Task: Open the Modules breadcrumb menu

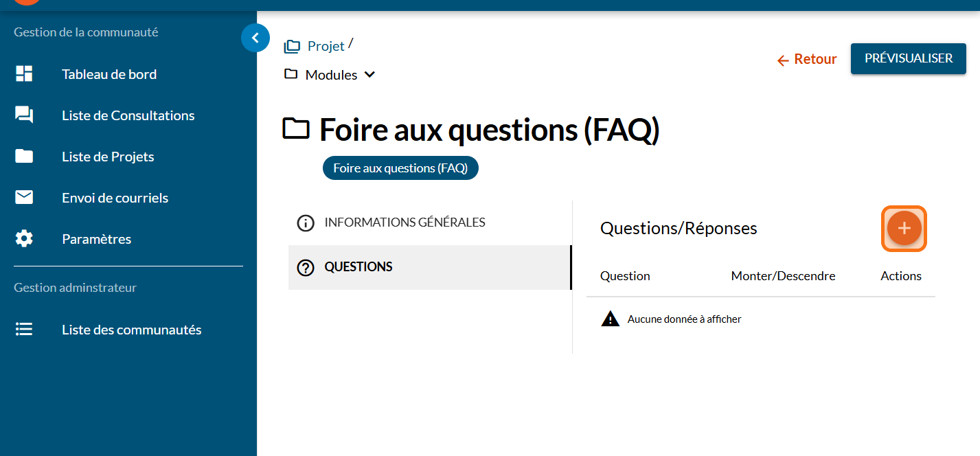Action: point(331,75)
